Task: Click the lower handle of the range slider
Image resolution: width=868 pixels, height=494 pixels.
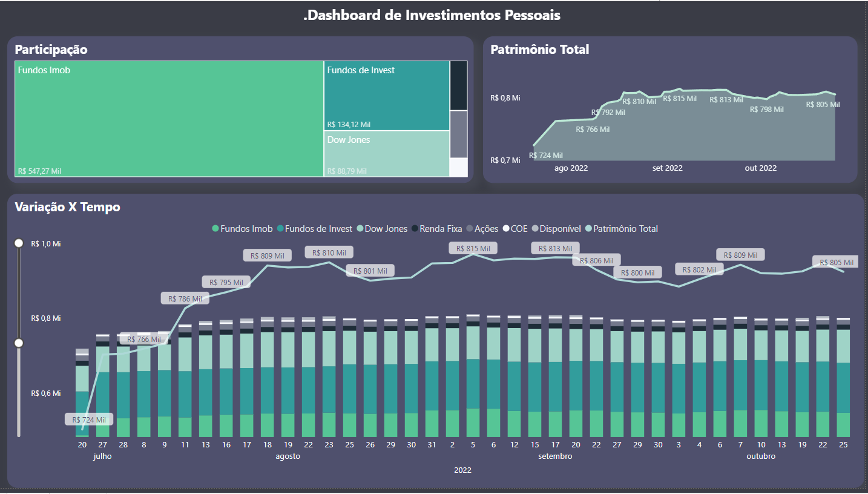Action: click(x=18, y=343)
